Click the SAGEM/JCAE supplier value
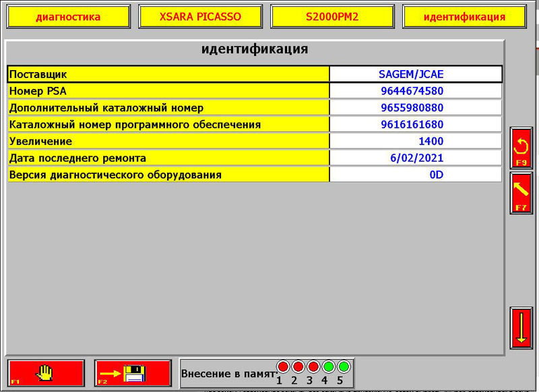539x392 pixels. (x=411, y=74)
